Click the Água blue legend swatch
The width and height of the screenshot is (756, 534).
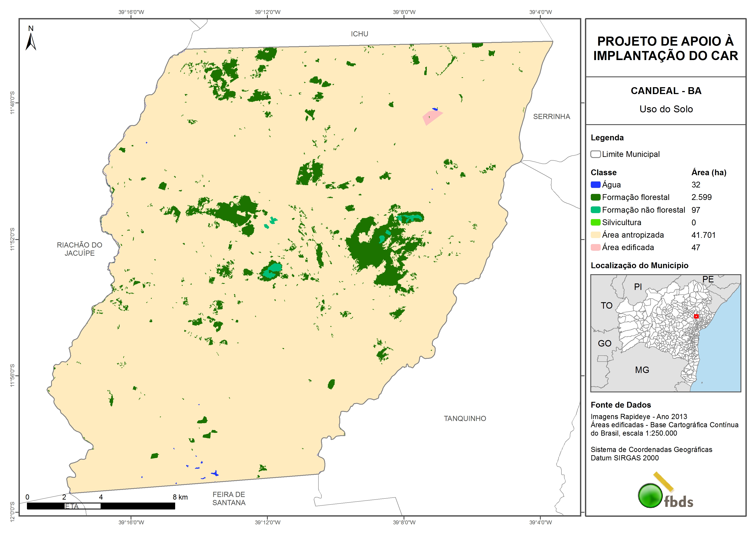tap(595, 185)
